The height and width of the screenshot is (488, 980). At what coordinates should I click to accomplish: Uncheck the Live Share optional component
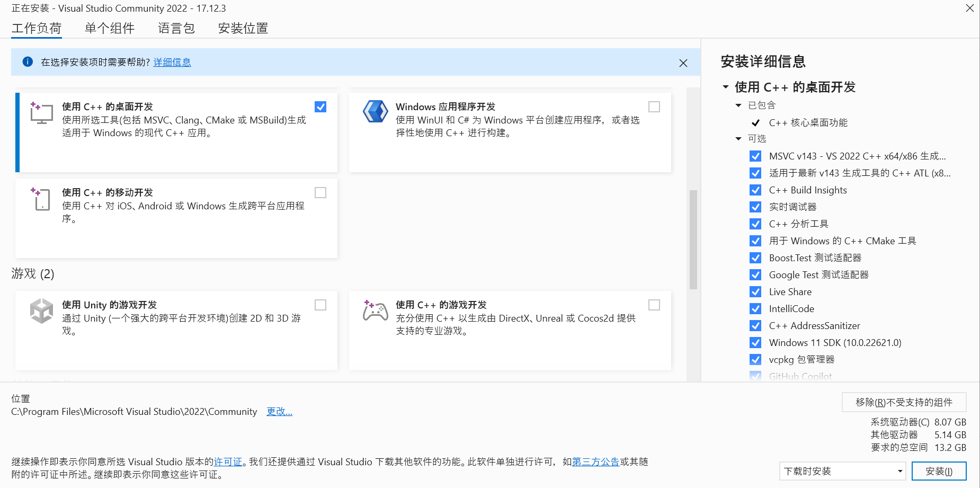pos(755,291)
